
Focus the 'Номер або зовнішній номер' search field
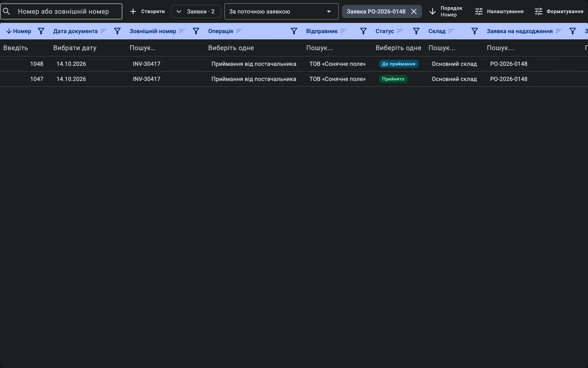pyautogui.click(x=61, y=11)
